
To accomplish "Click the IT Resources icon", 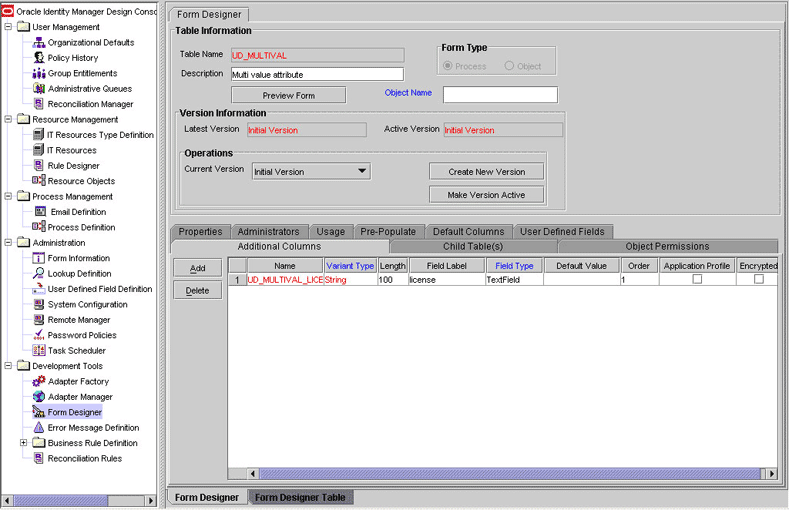I will click(38, 150).
